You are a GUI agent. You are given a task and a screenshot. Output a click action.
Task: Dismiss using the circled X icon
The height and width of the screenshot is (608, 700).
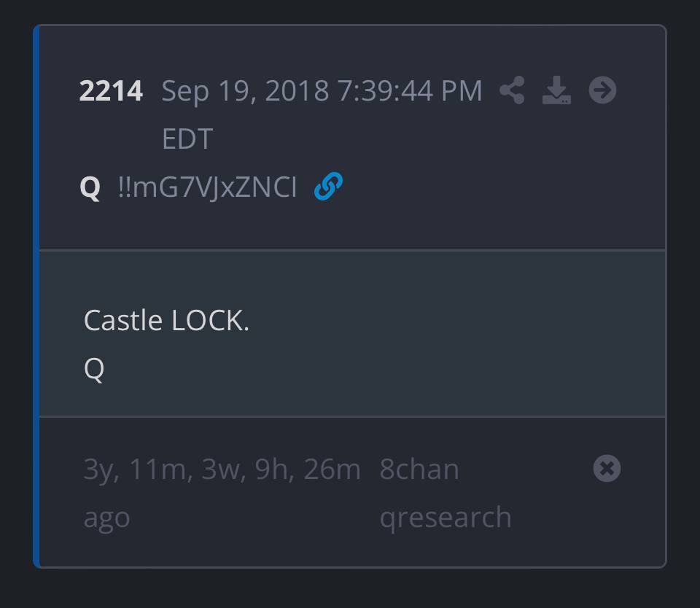point(607,468)
